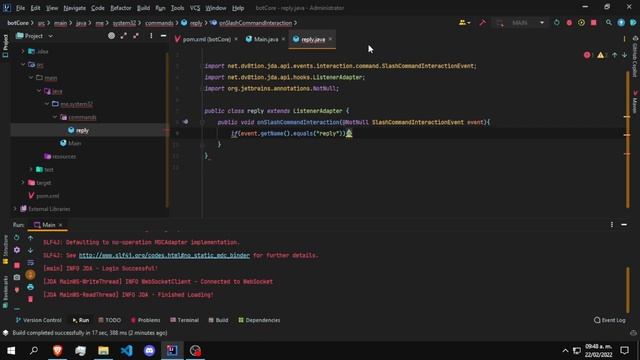Open the Code With Me users dropdown
The height and width of the screenshot is (360, 640).
point(464,23)
